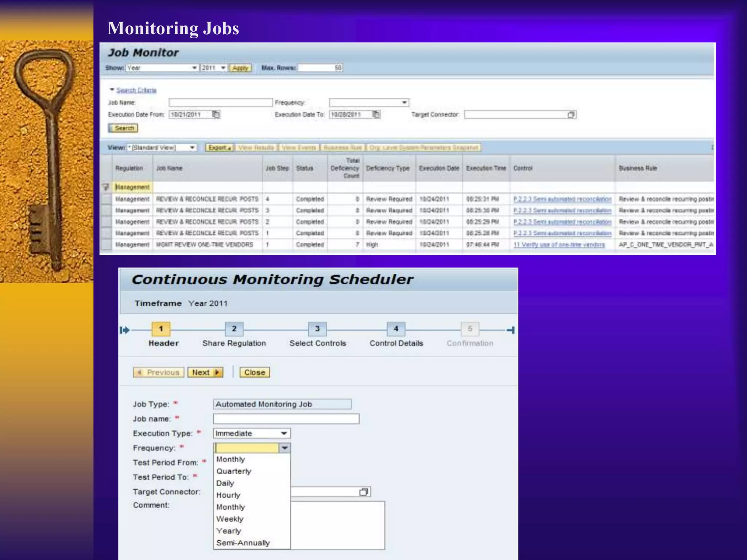
Task: Open calendar picker for Execution Date To
Action: (376, 114)
